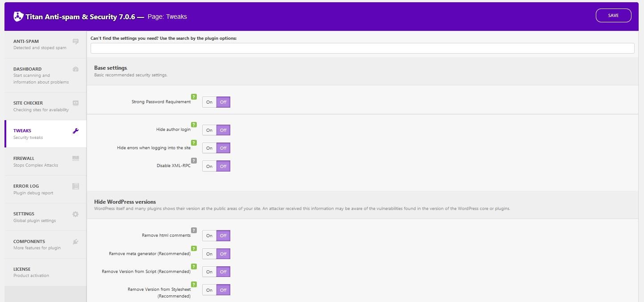Image resolution: width=644 pixels, height=302 pixels.
Task: Turn On Remove html comments
Action: click(209, 235)
